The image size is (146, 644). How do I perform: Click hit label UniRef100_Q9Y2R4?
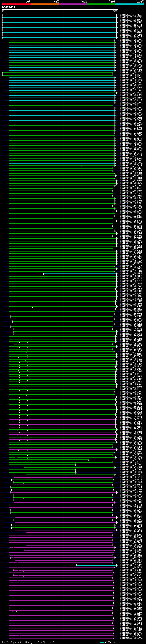[x=131, y=70]
